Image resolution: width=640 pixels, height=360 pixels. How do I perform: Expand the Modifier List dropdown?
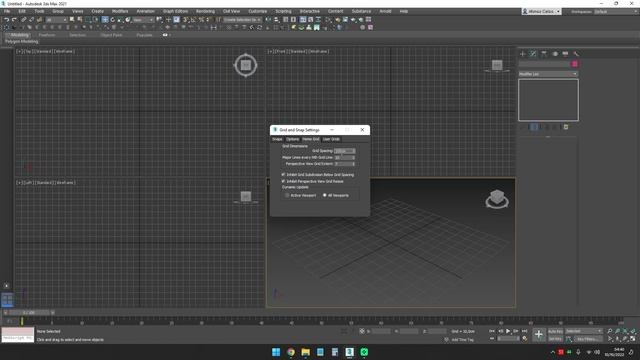[548, 74]
